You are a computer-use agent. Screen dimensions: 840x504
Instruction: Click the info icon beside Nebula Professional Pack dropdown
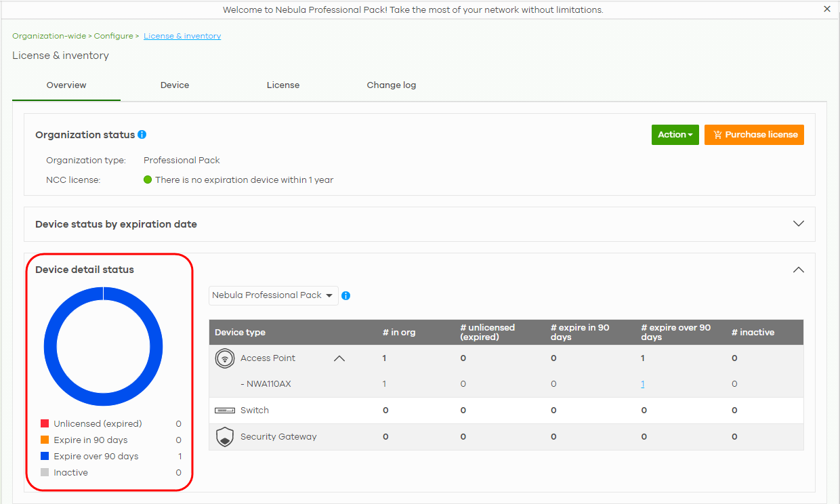346,295
